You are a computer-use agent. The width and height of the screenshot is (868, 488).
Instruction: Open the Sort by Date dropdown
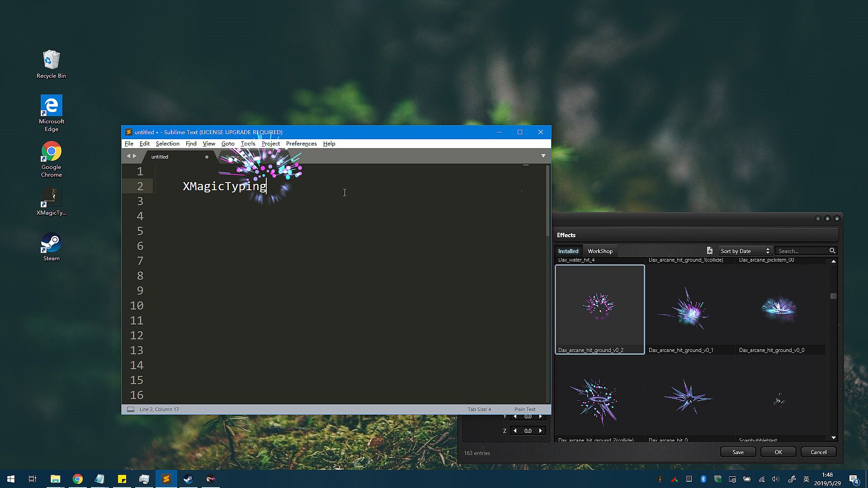(745, 251)
